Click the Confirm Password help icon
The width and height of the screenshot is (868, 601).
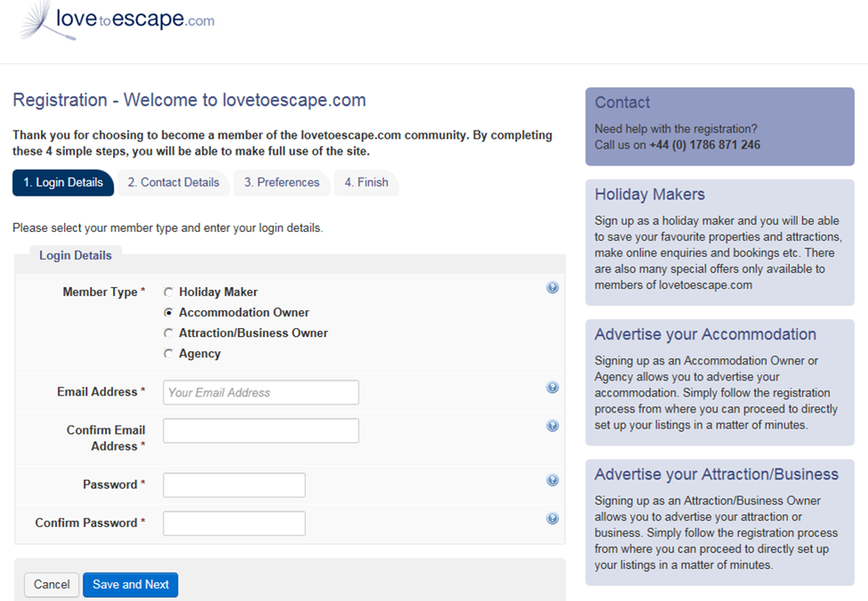click(x=552, y=518)
